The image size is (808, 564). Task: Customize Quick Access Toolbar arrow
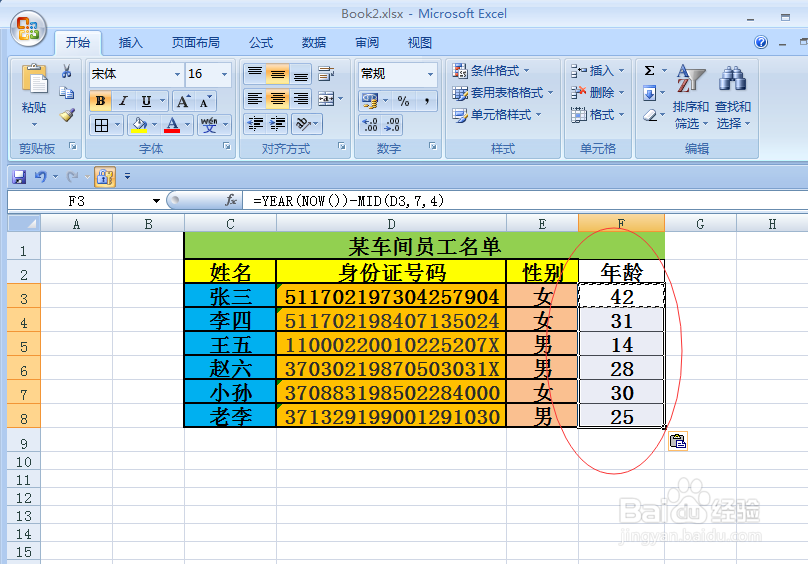tap(127, 177)
